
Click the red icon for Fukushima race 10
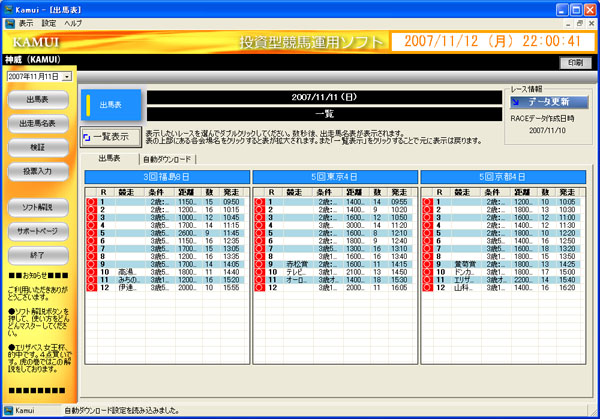click(x=92, y=272)
